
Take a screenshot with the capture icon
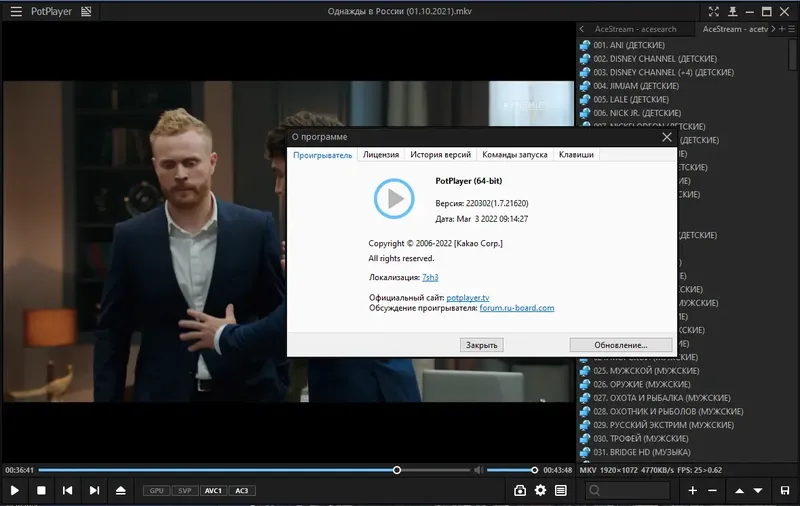click(520, 490)
